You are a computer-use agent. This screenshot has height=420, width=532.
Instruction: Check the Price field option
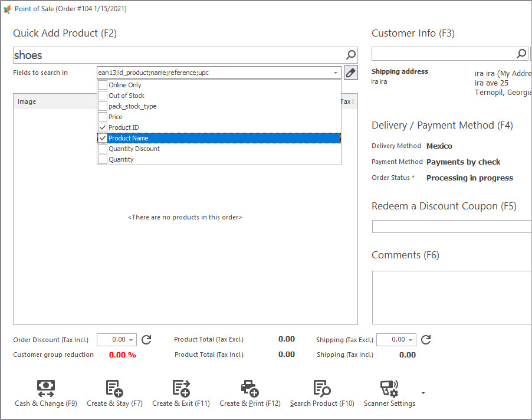(x=103, y=117)
